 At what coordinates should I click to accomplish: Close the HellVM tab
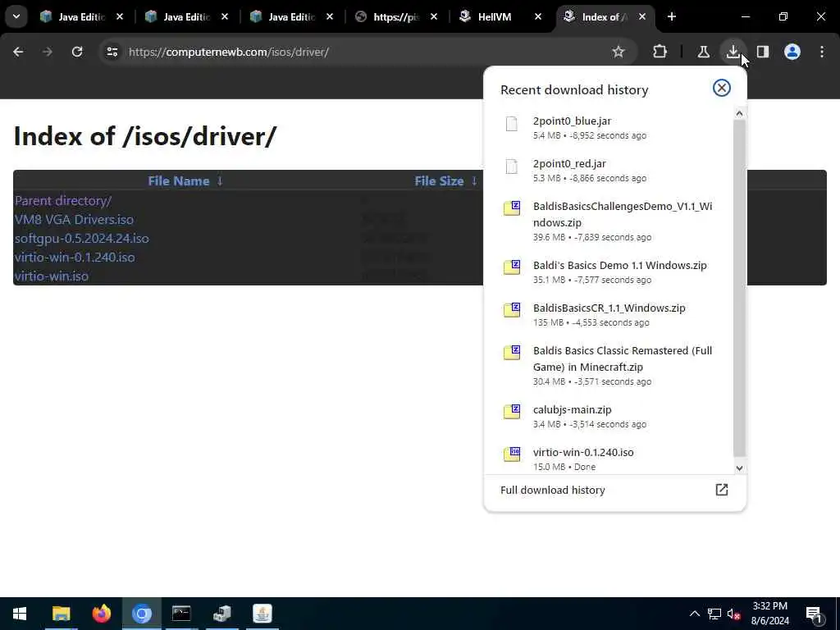tap(537, 16)
